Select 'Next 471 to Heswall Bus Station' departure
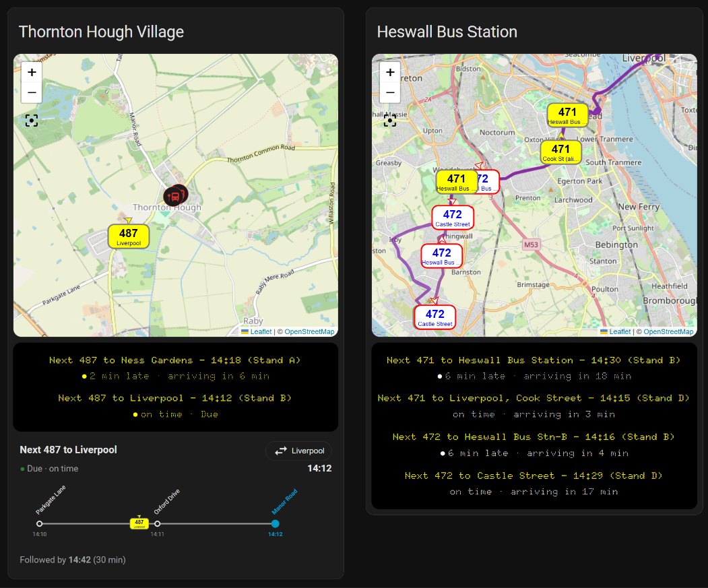The height and width of the screenshot is (588, 708). pos(534,360)
